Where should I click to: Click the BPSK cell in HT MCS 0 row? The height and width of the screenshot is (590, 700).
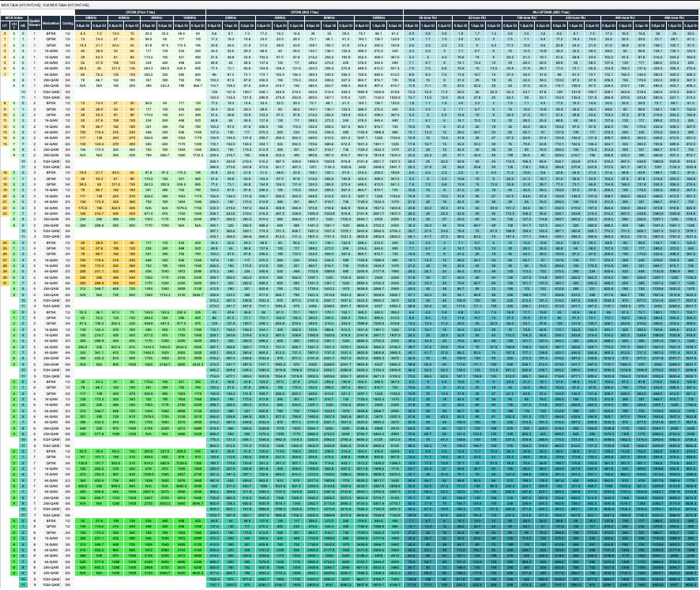point(51,33)
